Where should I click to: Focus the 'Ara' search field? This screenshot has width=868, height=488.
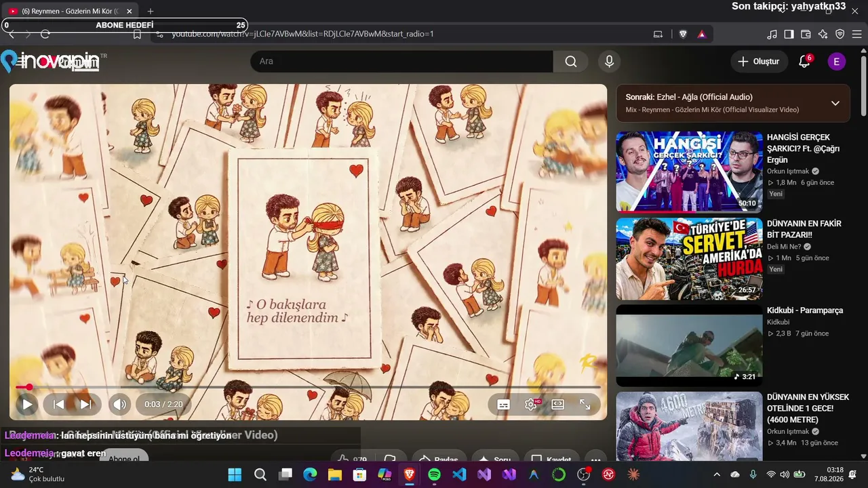click(x=402, y=62)
